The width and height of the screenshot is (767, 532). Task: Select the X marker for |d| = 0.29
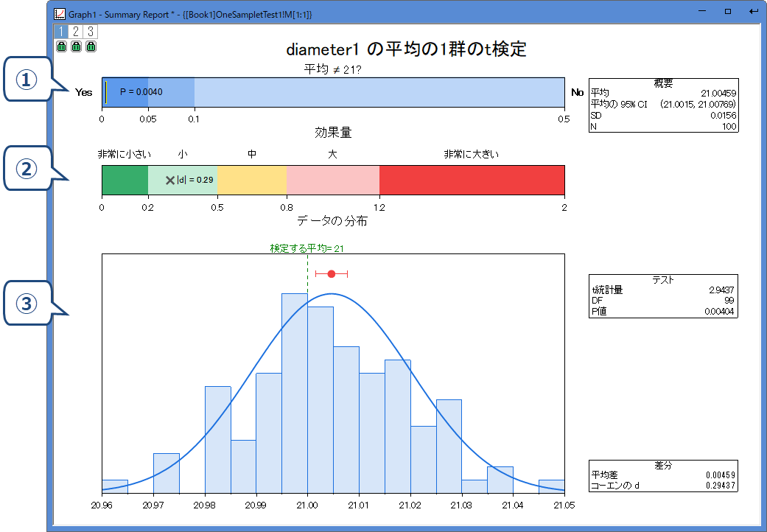pos(170,180)
